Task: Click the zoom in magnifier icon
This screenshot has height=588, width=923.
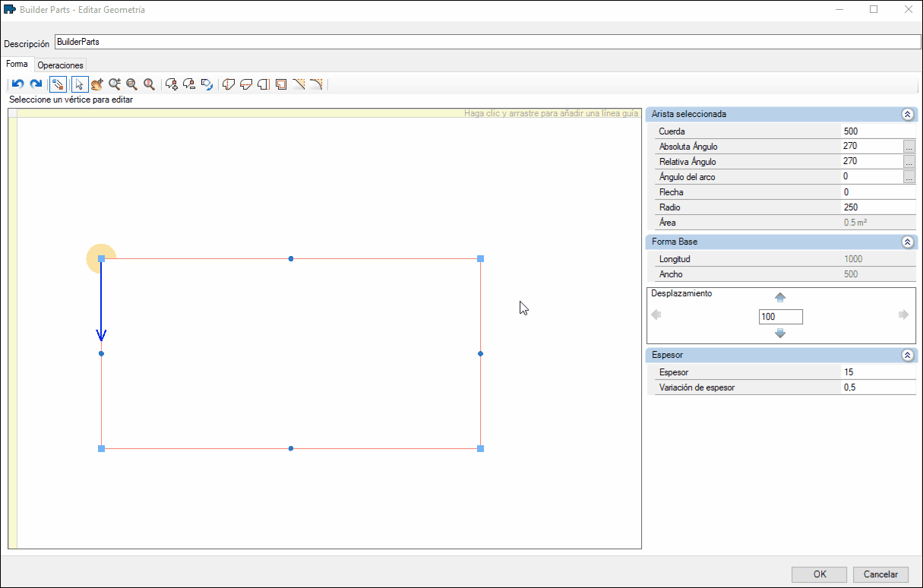Action: coord(115,84)
